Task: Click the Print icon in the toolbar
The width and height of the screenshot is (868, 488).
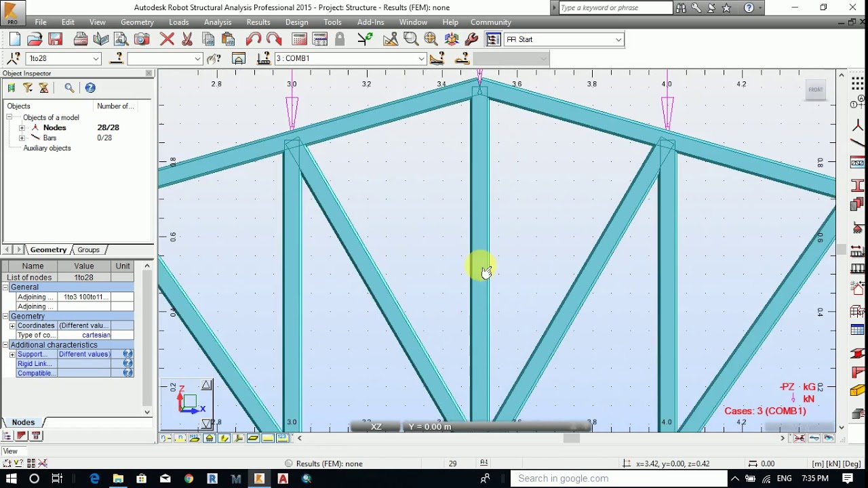Action: [x=81, y=39]
